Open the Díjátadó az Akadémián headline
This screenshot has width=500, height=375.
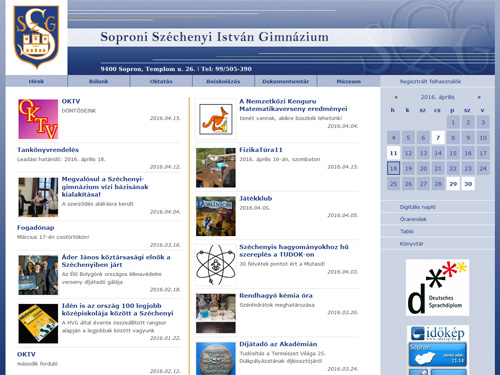click(278, 344)
